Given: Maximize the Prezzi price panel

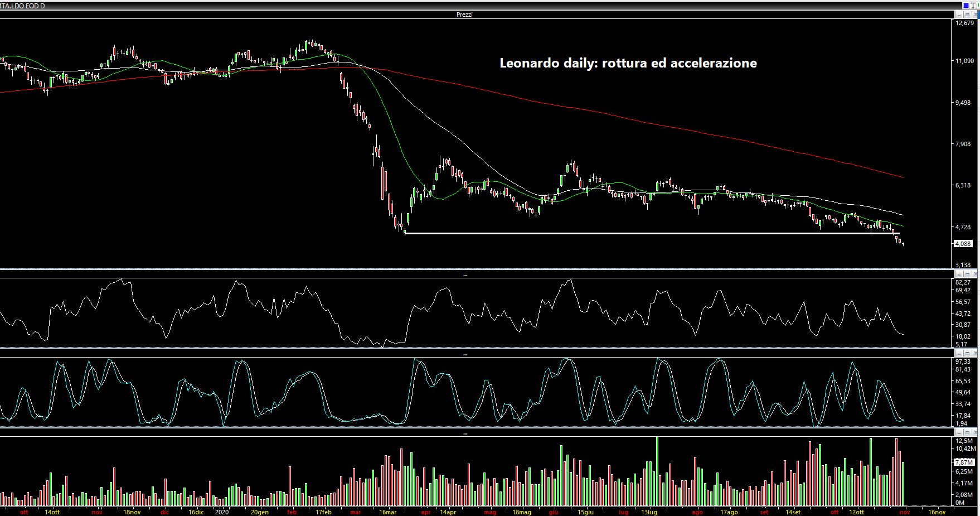Looking at the screenshot, I should pyautogui.click(x=967, y=15).
